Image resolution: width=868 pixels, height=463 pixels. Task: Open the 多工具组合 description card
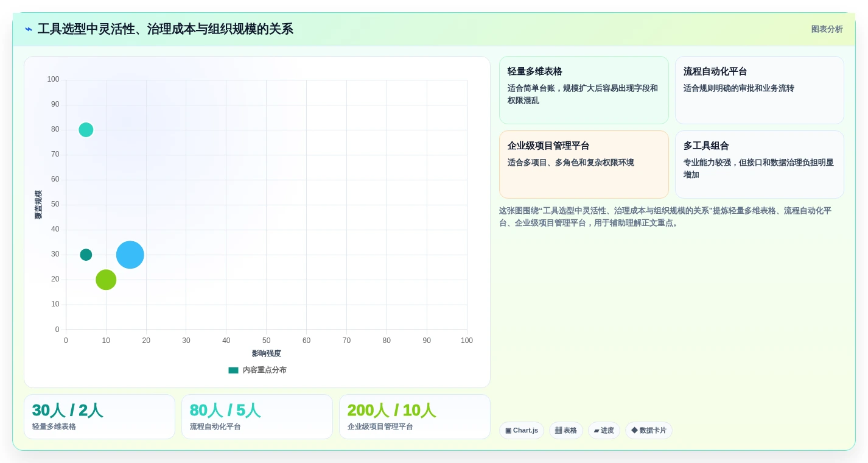click(759, 164)
